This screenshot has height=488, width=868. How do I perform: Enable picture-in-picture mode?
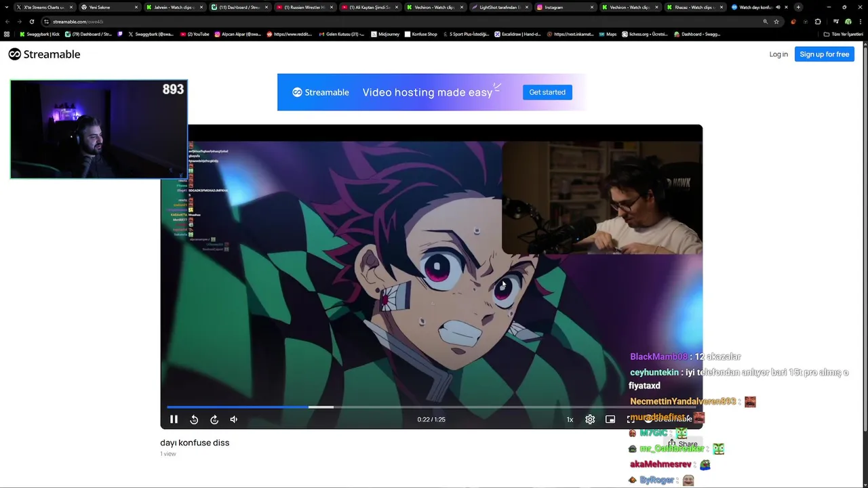click(610, 420)
